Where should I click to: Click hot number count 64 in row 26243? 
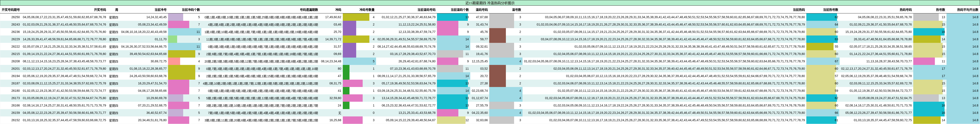[x=837, y=24]
